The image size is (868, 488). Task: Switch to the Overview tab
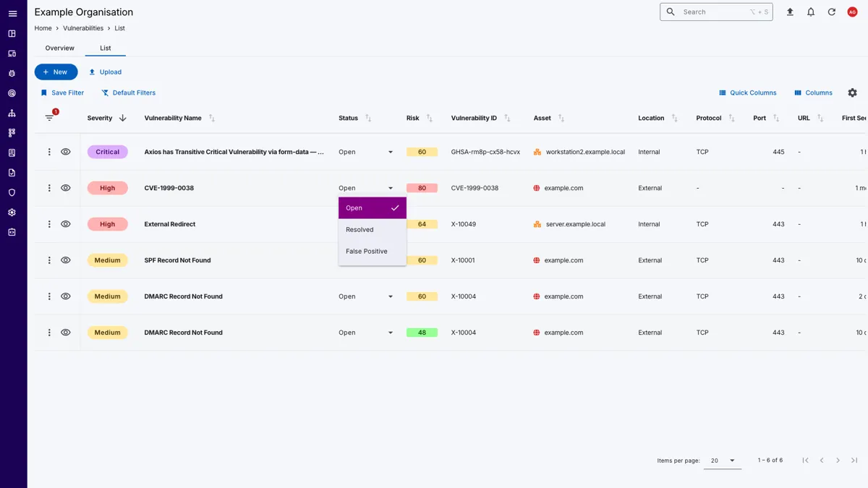tap(59, 48)
